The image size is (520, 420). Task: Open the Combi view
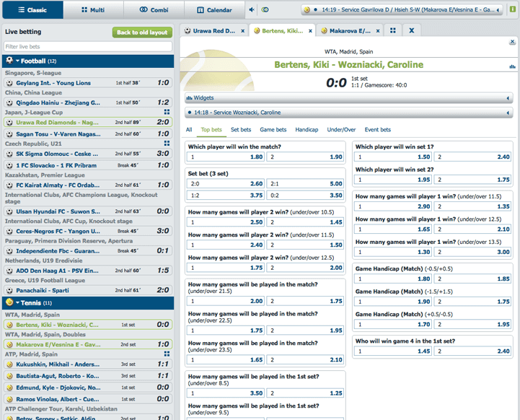tap(154, 10)
